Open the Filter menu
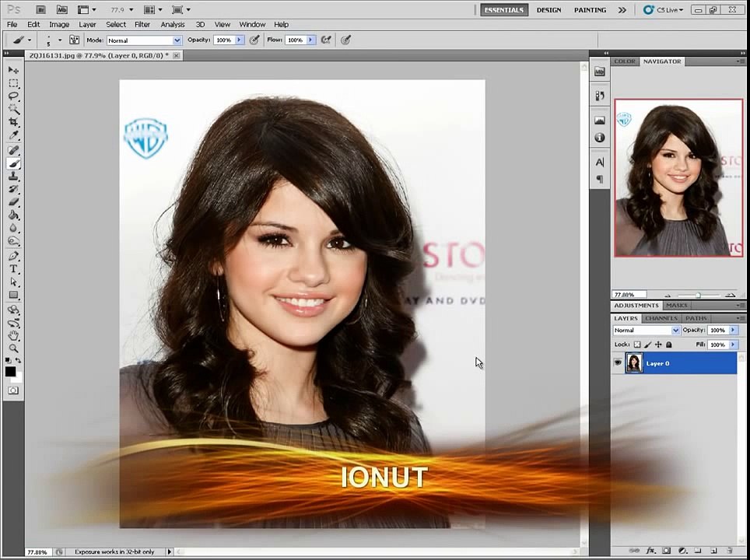This screenshot has width=750, height=560. point(142,24)
